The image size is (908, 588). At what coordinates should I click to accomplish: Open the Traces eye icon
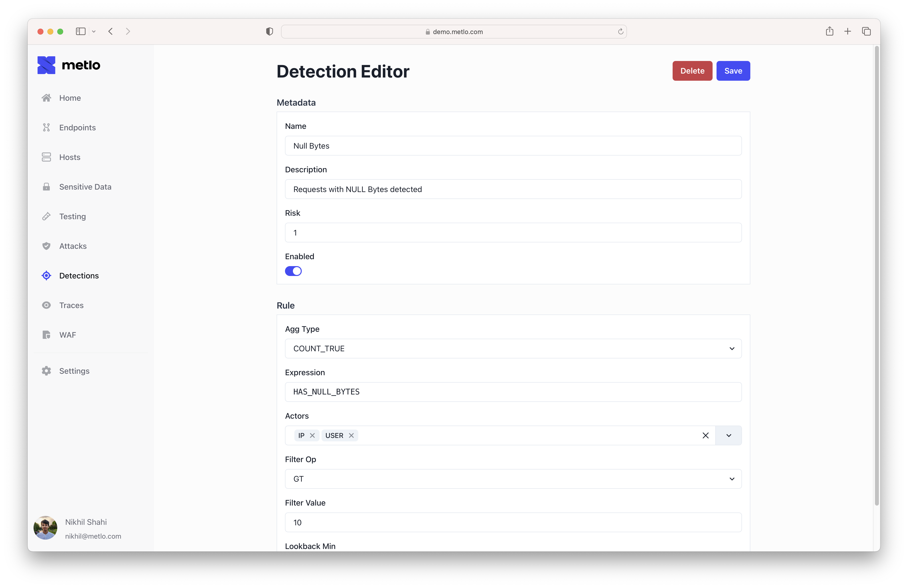[x=46, y=305]
